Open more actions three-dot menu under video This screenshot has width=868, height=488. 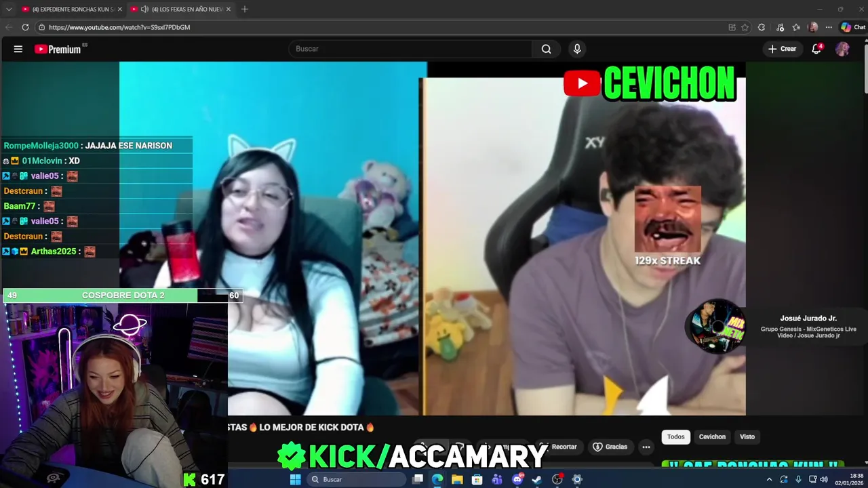[646, 447]
